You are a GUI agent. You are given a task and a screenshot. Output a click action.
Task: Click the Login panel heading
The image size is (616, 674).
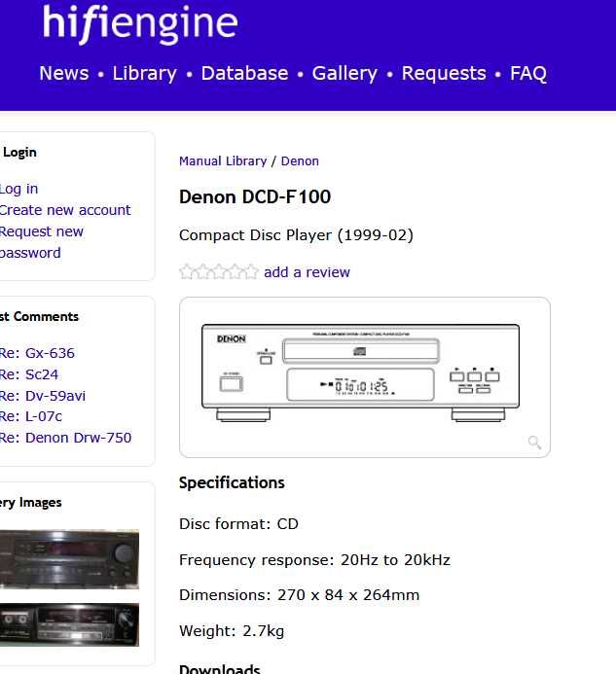click(x=19, y=153)
